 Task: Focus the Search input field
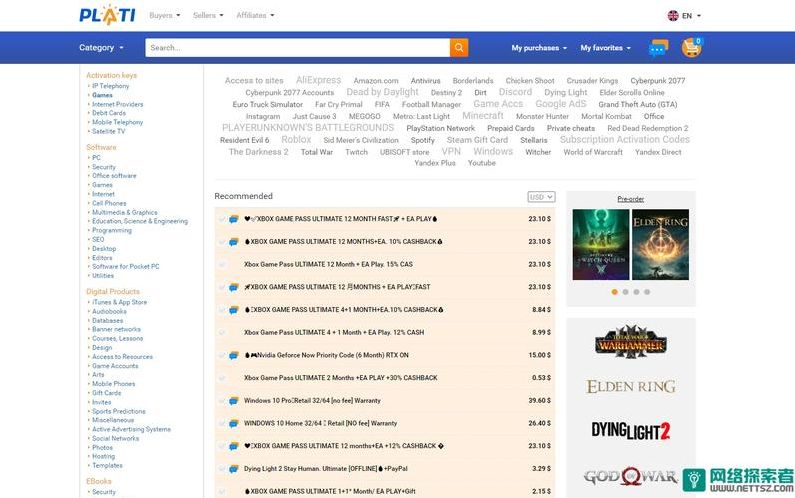[x=298, y=48]
